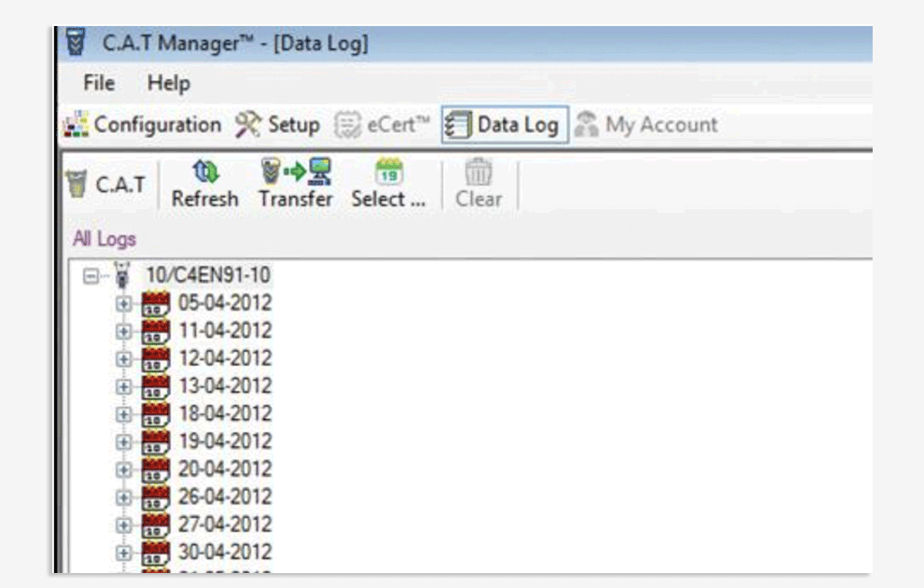Select the 20-04-2012 log date
924x588 pixels.
point(225,469)
